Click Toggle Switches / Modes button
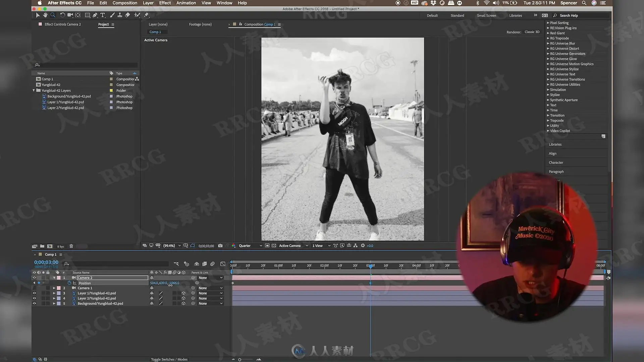This screenshot has width=644, height=362. pyautogui.click(x=169, y=359)
